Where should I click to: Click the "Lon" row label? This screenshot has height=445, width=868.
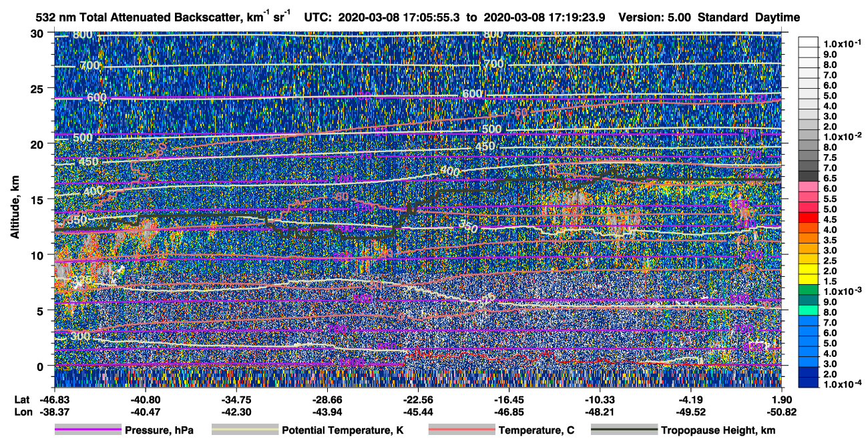[22, 412]
